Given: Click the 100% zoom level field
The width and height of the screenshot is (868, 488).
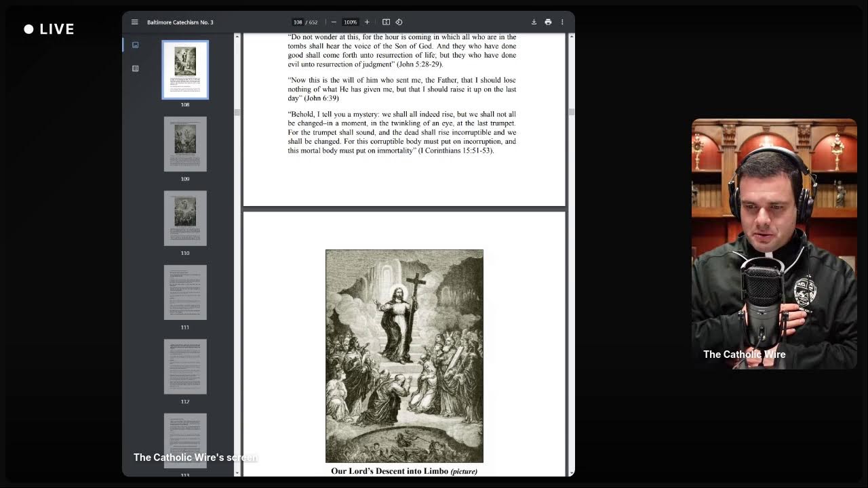Looking at the screenshot, I should click(x=350, y=22).
